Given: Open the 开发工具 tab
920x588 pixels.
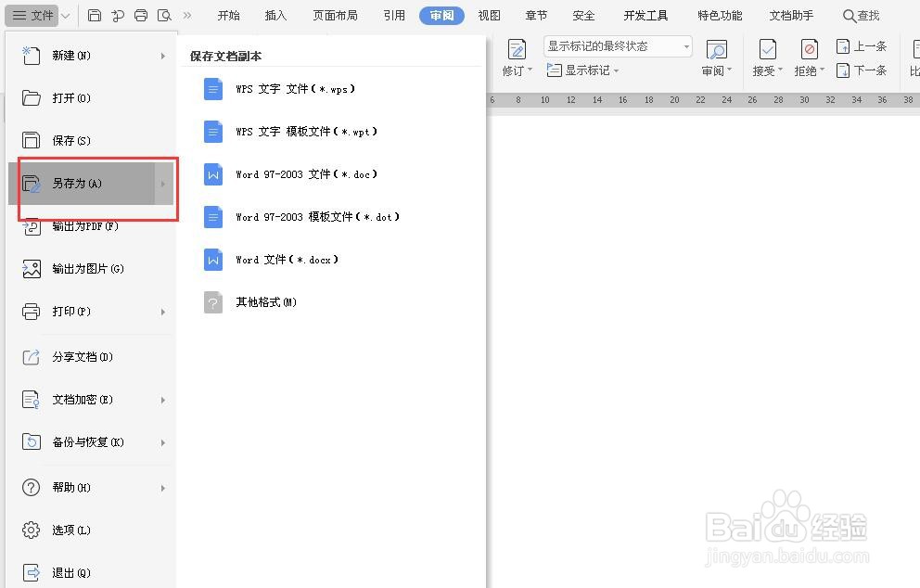Looking at the screenshot, I should [645, 15].
